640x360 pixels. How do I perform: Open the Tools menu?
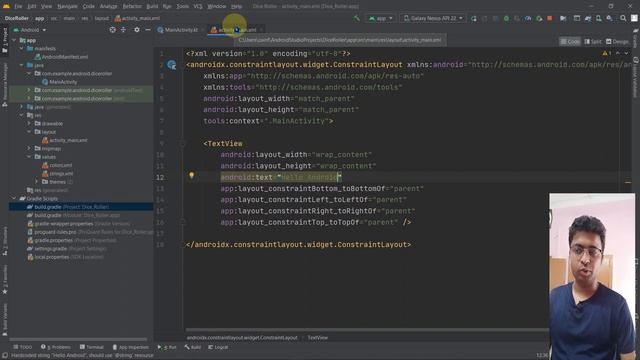pyautogui.click(x=182, y=6)
